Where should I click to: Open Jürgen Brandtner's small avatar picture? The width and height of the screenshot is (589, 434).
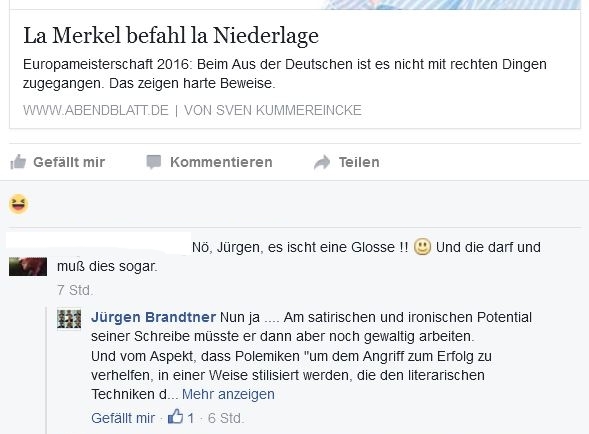click(x=69, y=319)
